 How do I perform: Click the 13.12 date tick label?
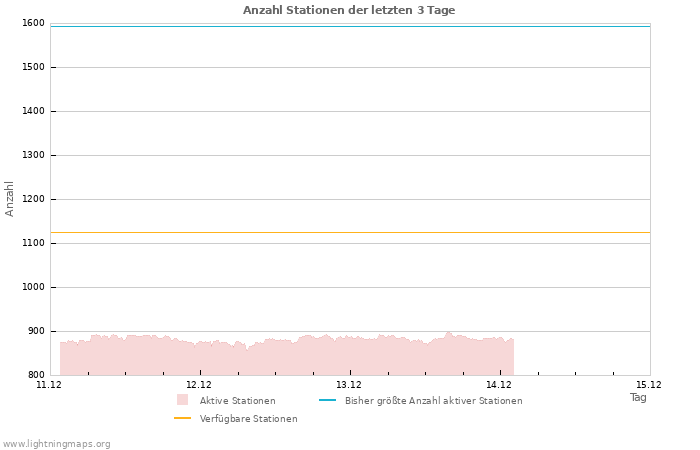[x=349, y=384]
